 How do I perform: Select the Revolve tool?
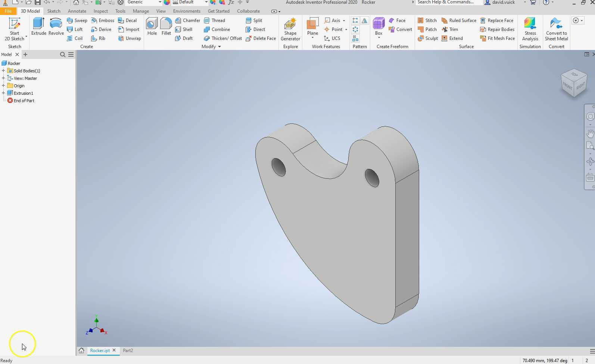(x=56, y=26)
